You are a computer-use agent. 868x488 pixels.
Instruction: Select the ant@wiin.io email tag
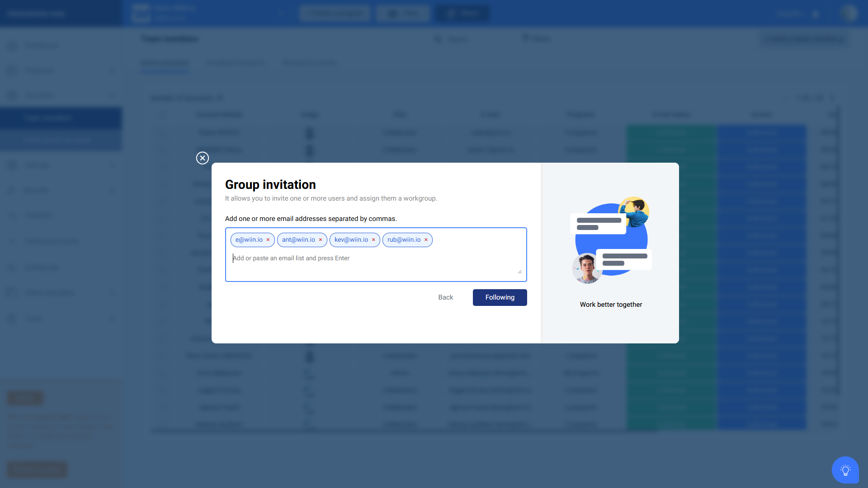coord(298,240)
